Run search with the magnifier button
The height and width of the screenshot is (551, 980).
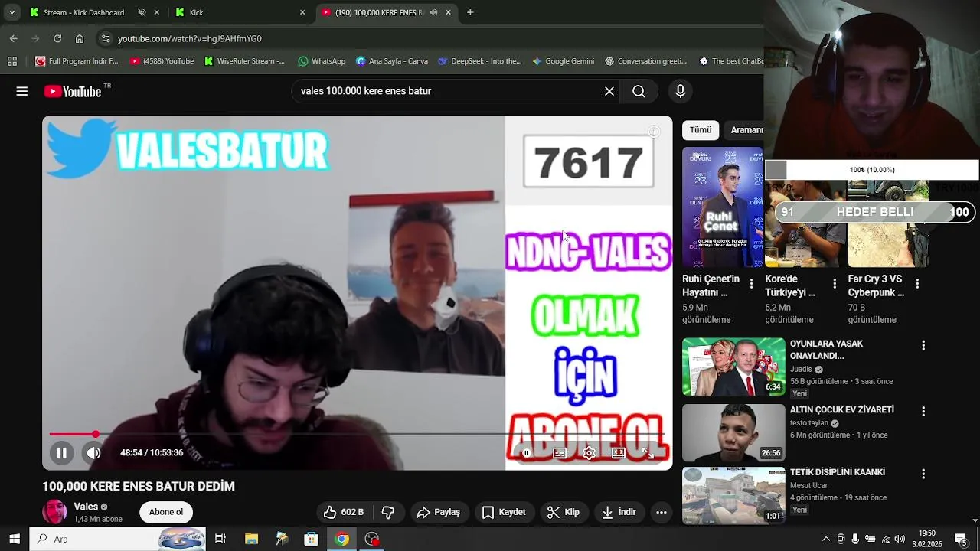[639, 91]
